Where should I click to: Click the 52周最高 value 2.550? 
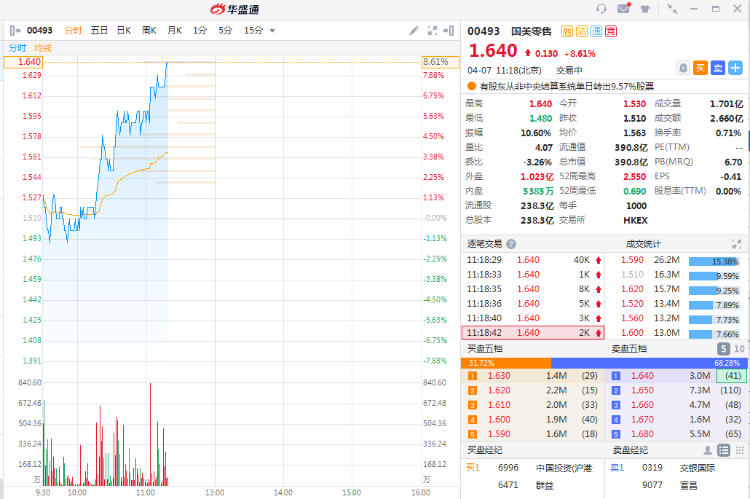(x=634, y=177)
